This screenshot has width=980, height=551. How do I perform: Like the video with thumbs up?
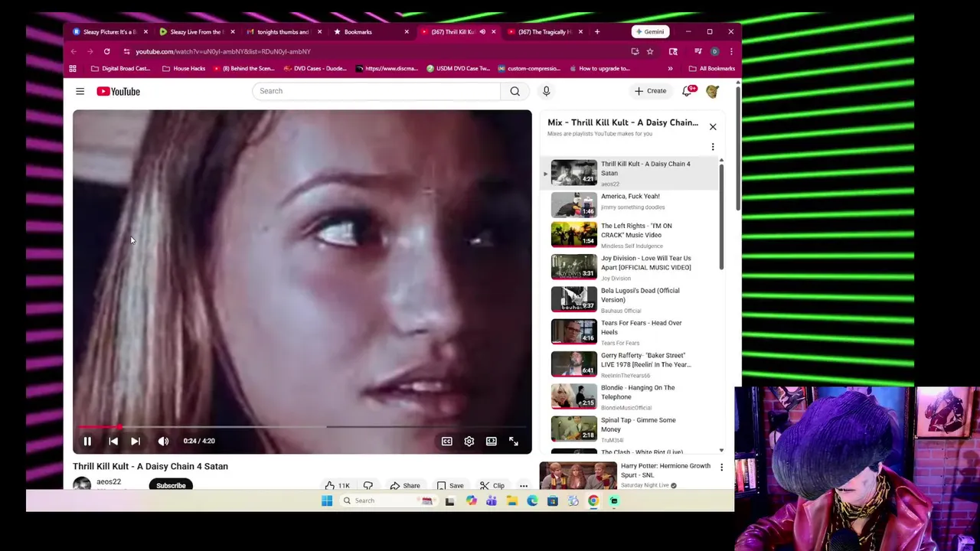337,485
